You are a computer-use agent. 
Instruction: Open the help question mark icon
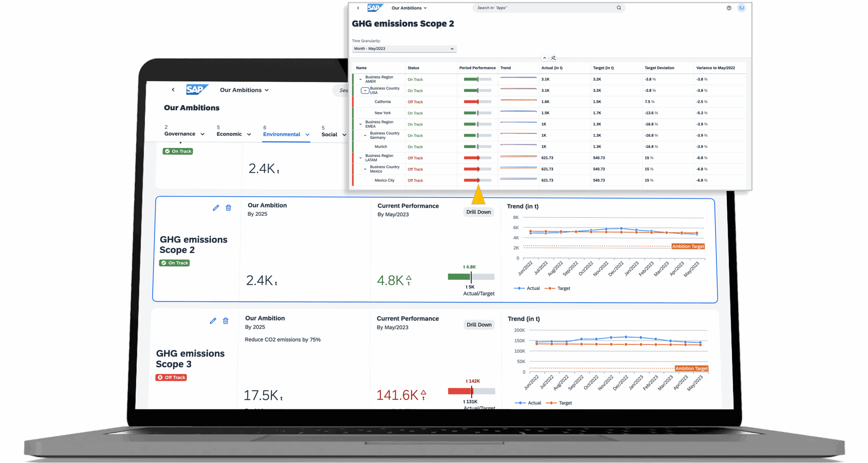(729, 8)
